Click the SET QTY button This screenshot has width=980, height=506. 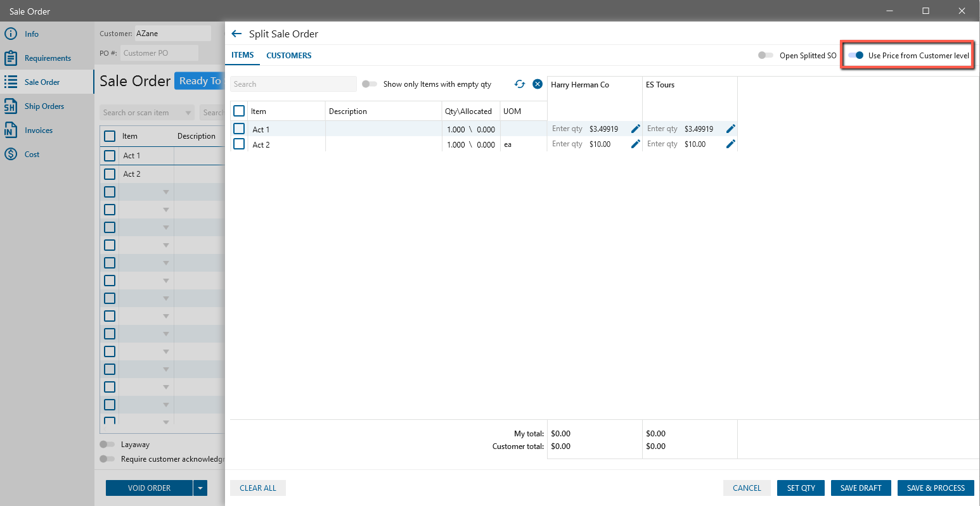tap(801, 488)
